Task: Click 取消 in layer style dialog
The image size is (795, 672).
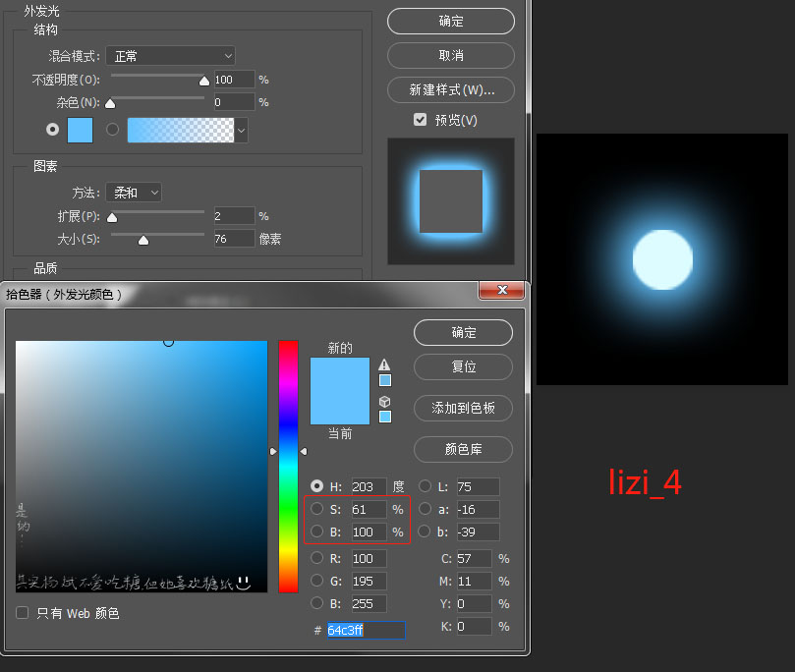Action: [x=451, y=55]
